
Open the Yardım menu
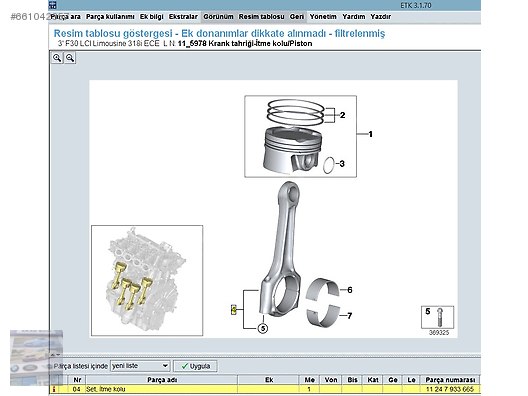[x=354, y=17]
